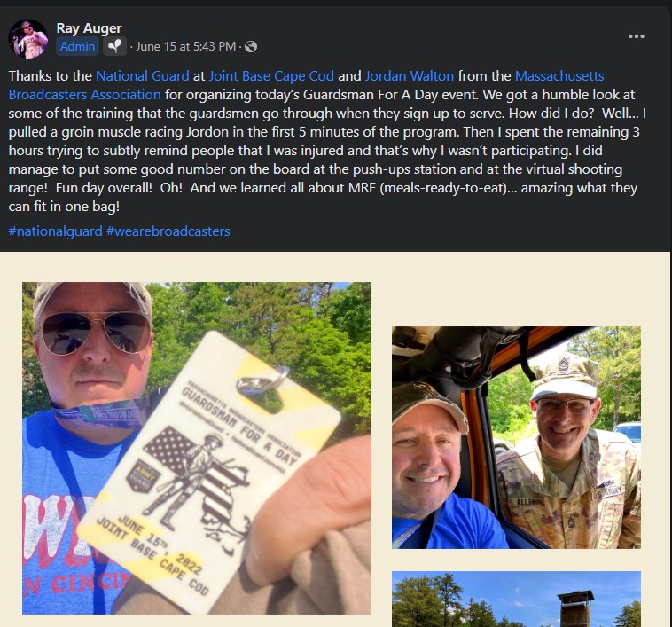The image size is (672, 627).
Task: Click the #wearebroadcasters hashtag
Action: 168,231
